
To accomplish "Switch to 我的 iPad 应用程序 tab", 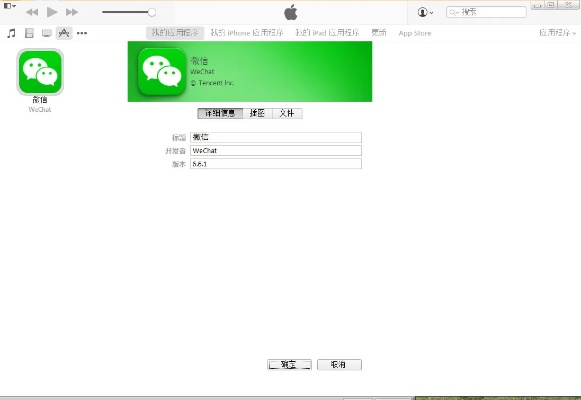I will (327, 33).
